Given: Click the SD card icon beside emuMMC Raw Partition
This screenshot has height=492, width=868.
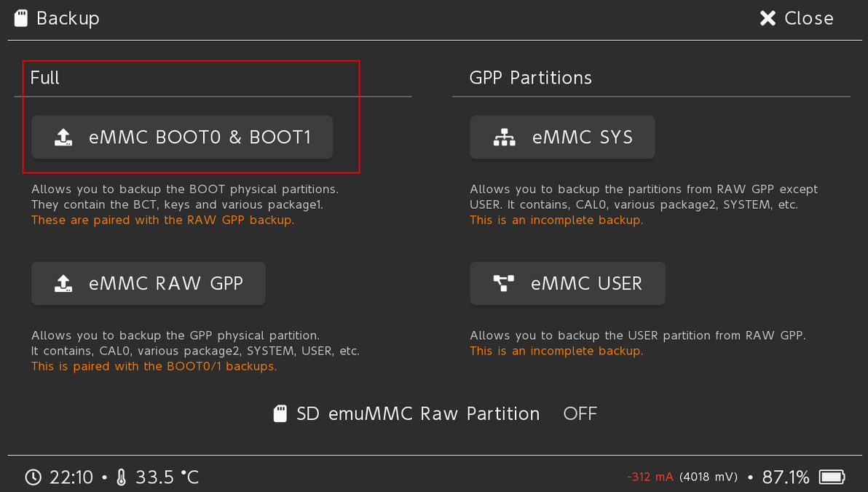Looking at the screenshot, I should tap(280, 414).
